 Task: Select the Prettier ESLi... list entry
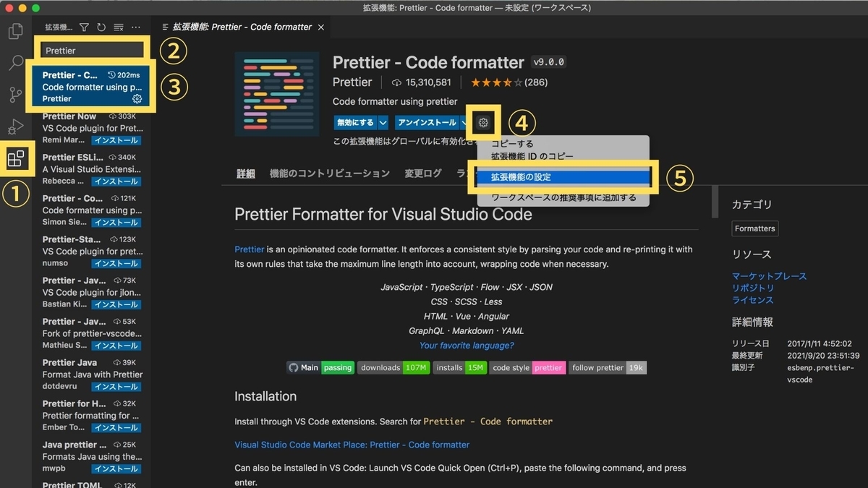click(91, 169)
